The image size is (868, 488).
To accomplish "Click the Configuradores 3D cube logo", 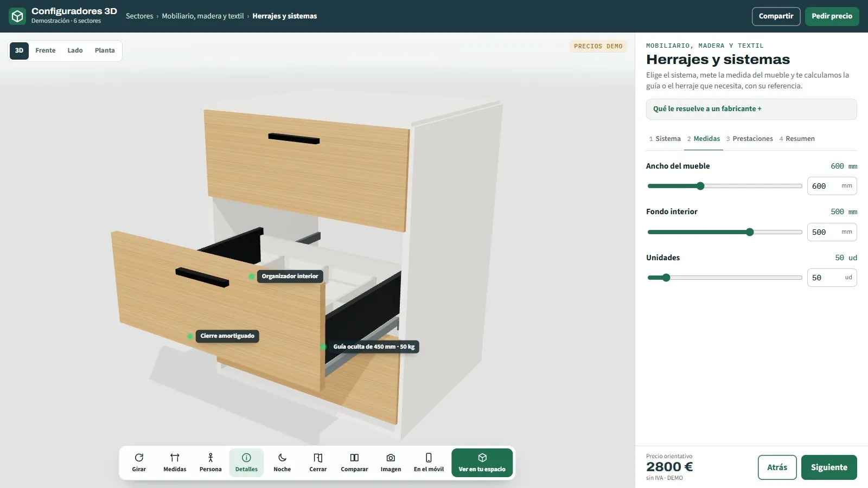I will 17,16.
